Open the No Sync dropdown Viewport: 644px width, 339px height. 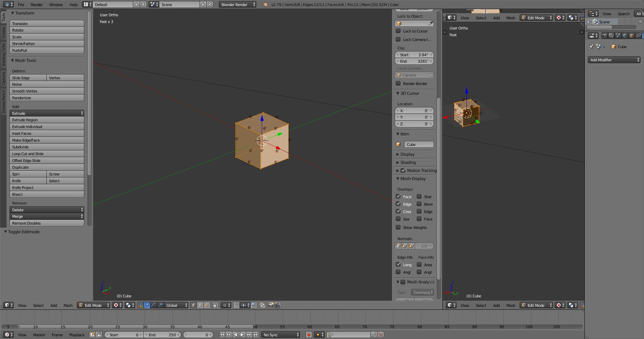(281, 335)
